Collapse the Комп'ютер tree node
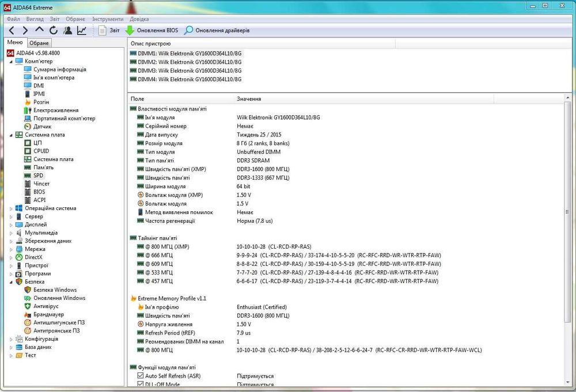576x392 pixels. click(x=10, y=62)
